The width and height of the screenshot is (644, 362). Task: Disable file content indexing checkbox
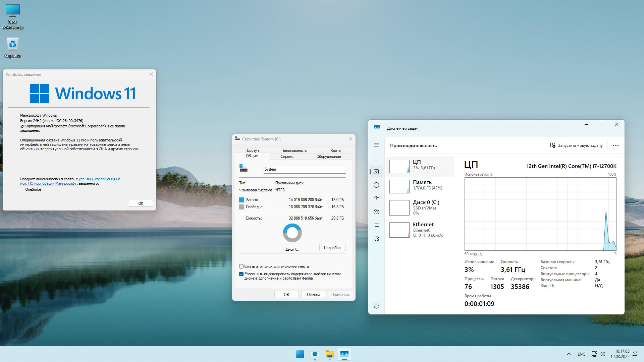241,274
